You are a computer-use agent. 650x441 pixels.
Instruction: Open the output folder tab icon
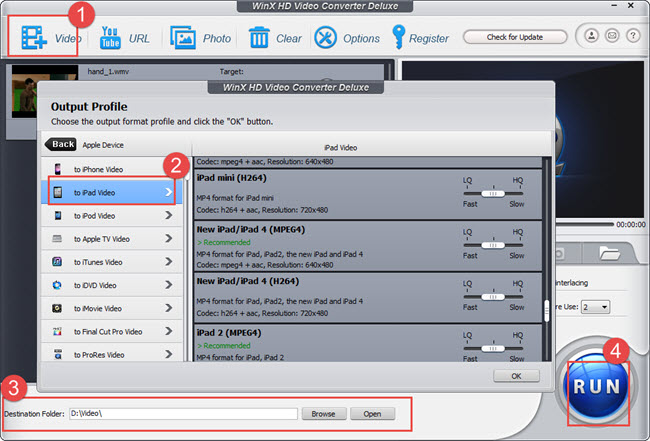pyautogui.click(x=609, y=253)
